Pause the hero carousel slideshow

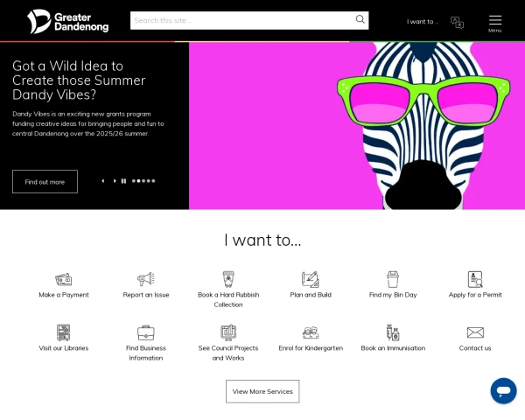coord(123,181)
